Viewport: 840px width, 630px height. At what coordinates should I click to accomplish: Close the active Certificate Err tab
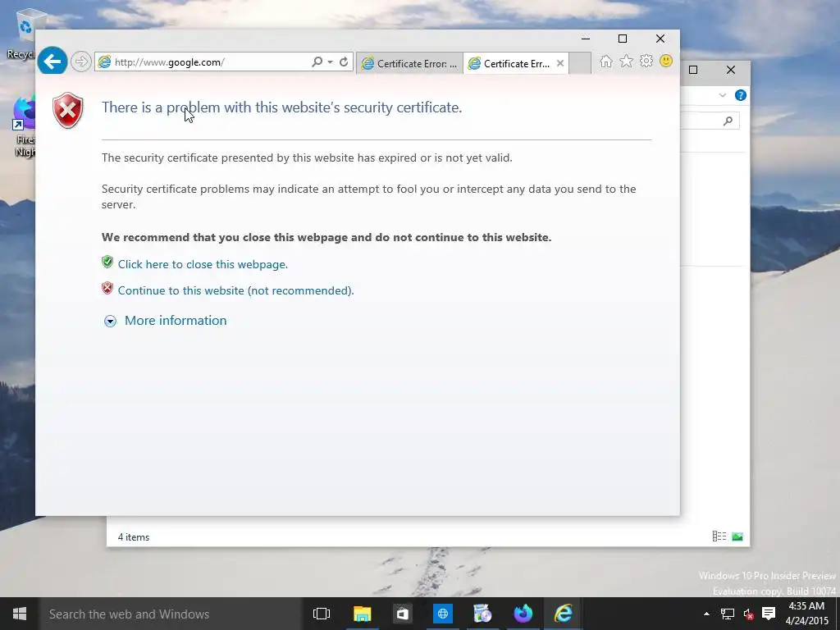pyautogui.click(x=559, y=63)
